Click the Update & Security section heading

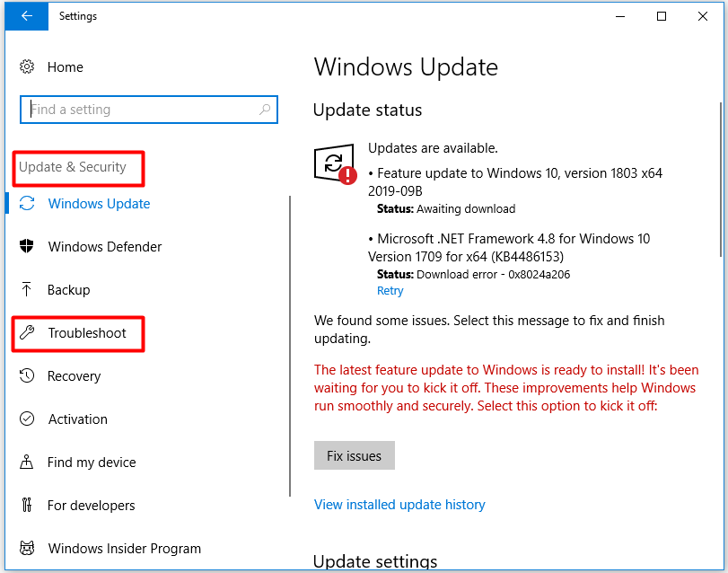tap(73, 167)
